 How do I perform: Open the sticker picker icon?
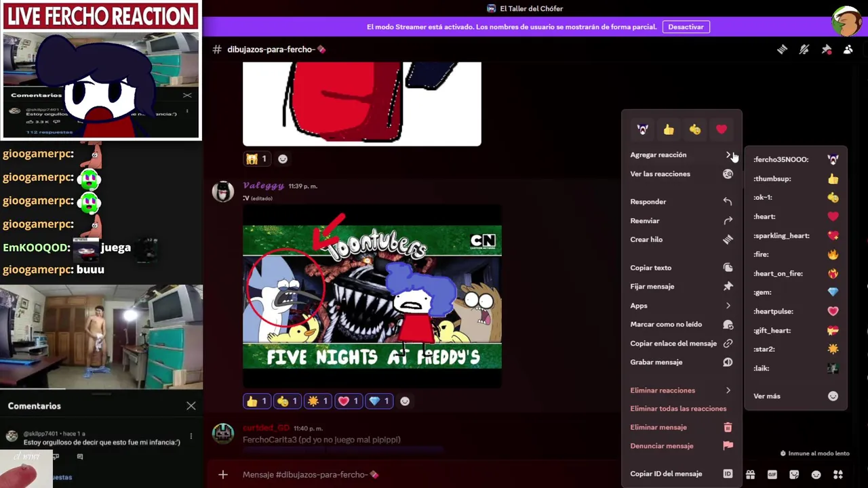[794, 474]
